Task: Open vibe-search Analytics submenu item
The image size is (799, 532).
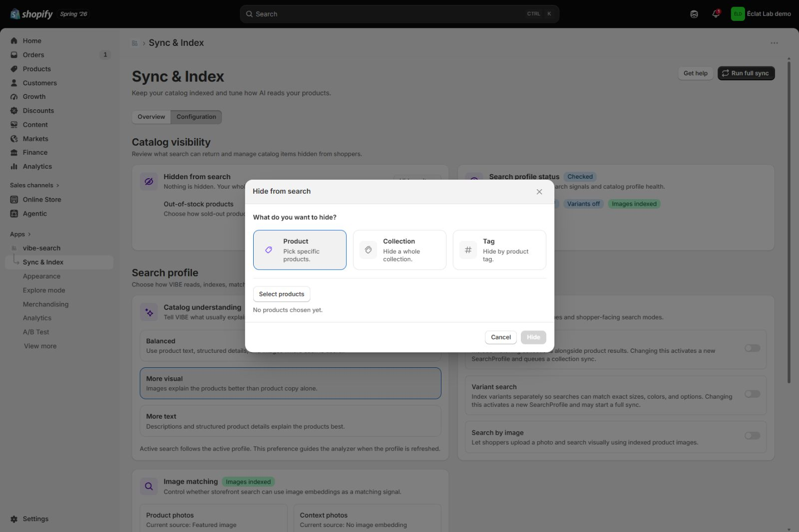Action: tap(37, 318)
